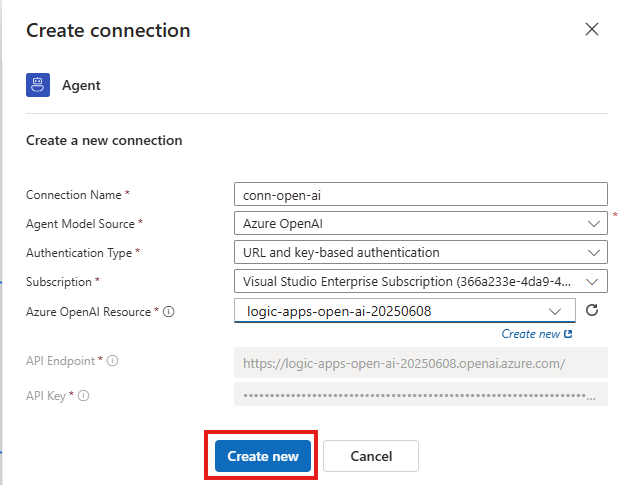
Task: Click the Connection Name label
Action: [74, 195]
